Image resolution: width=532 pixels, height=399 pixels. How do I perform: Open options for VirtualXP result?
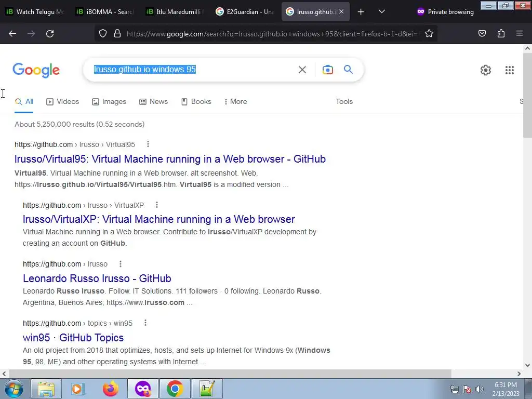click(x=157, y=205)
